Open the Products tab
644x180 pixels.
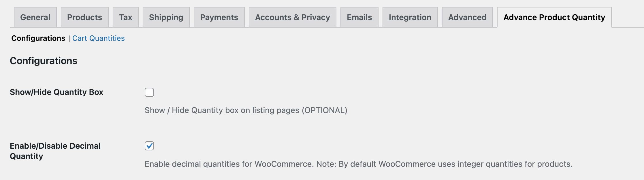[84, 17]
